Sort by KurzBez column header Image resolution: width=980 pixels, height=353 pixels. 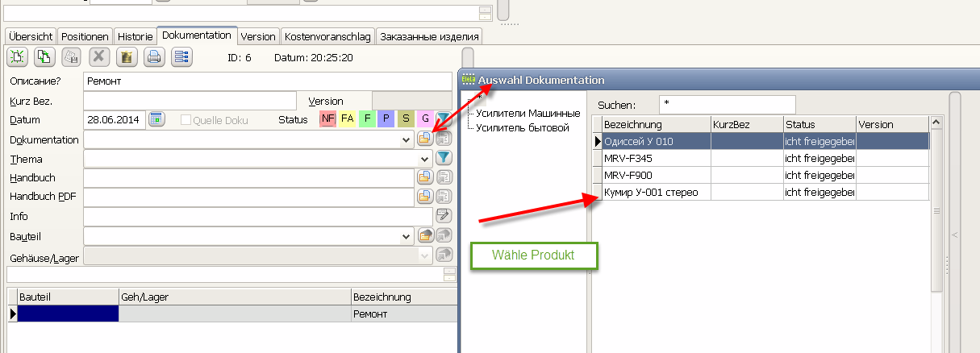(747, 124)
